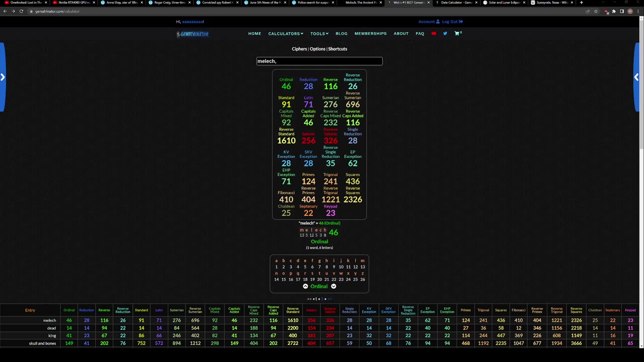Screen dimensions: 644x362
Task: Switch to 'Nvidia RTX4080 GPU' tab
Action: click(x=73, y=3)
